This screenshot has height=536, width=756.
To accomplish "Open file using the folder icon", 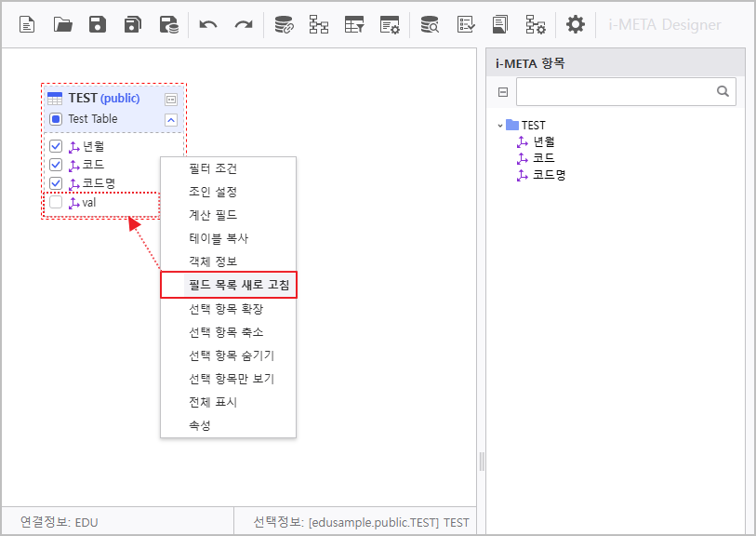I will (x=62, y=24).
